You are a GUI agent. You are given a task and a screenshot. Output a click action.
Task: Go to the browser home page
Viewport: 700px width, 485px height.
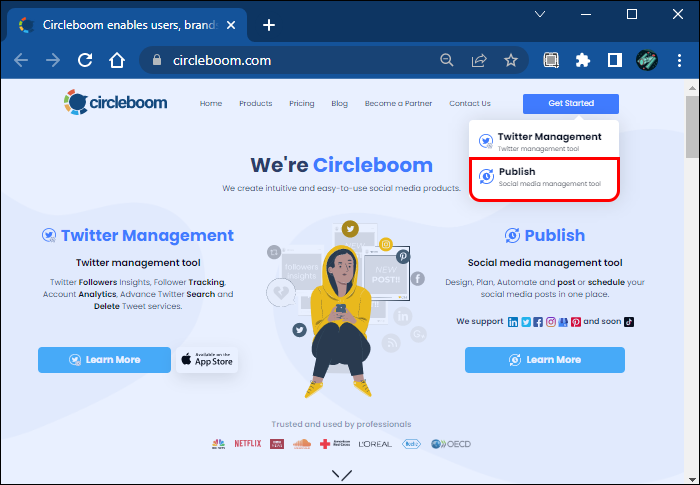[117, 60]
